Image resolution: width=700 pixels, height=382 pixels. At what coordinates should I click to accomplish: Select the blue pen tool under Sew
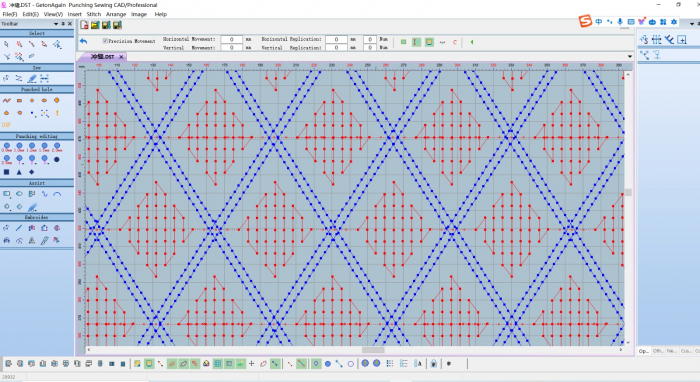pyautogui.click(x=32, y=79)
